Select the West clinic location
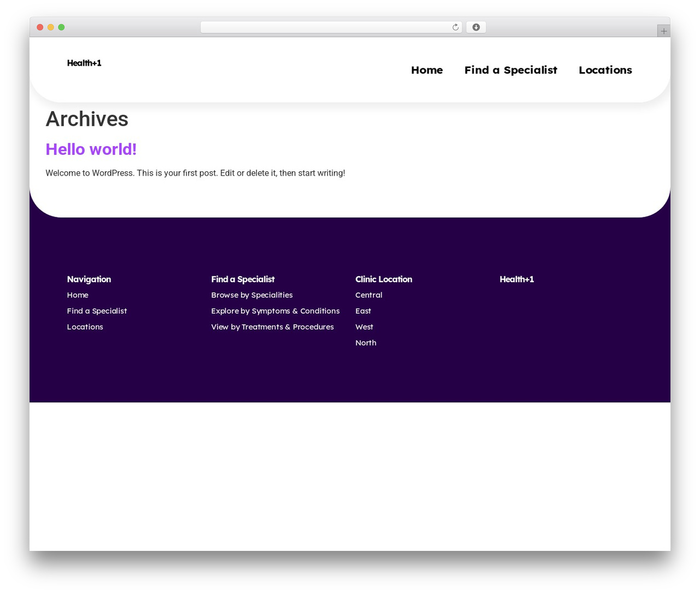This screenshot has width=700, height=593. [364, 327]
